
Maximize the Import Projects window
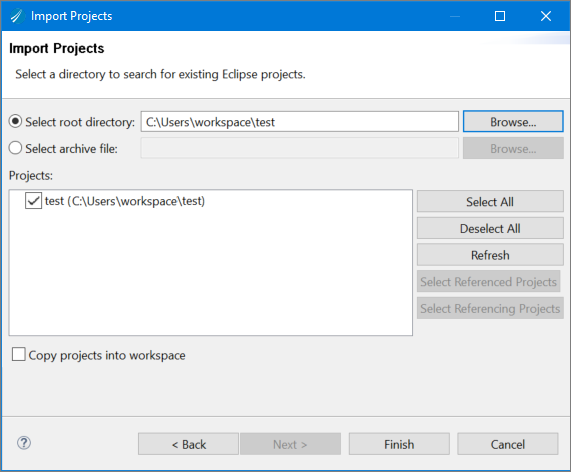500,16
